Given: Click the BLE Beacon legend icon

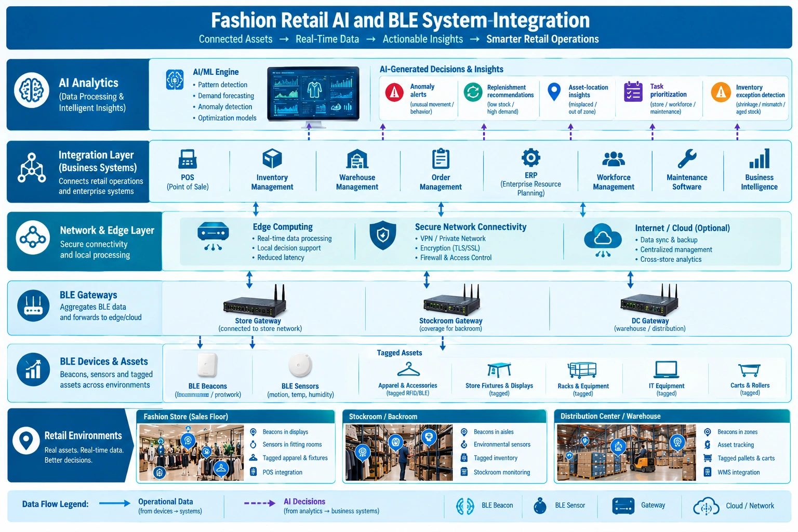Looking at the screenshot, I should pyautogui.click(x=465, y=506).
